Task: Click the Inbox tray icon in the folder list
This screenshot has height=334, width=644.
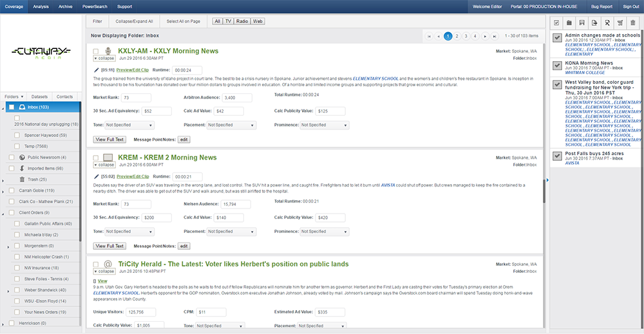Action: (x=22, y=107)
